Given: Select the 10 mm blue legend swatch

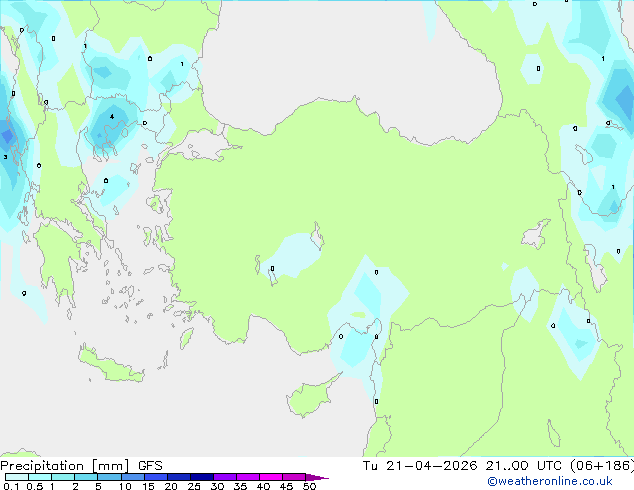Looking at the screenshot, I should pos(133,477).
